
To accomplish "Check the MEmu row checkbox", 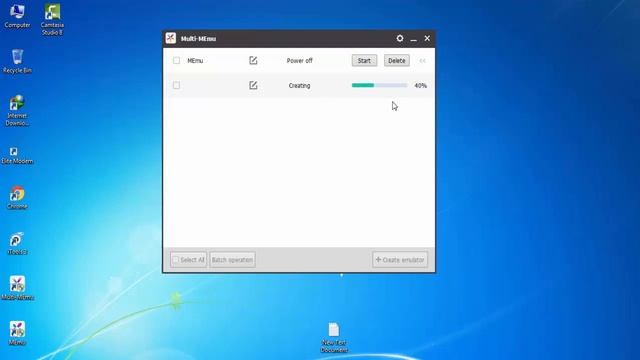I will point(176,60).
